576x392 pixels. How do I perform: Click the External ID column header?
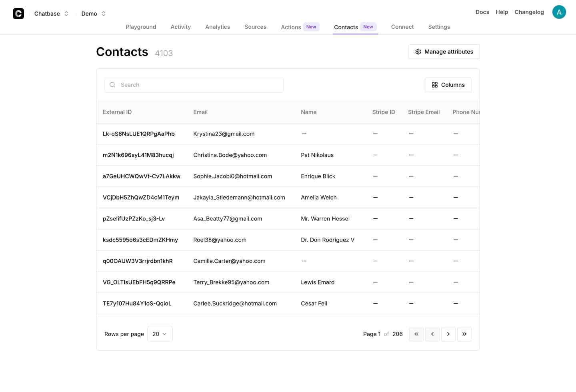tap(117, 112)
